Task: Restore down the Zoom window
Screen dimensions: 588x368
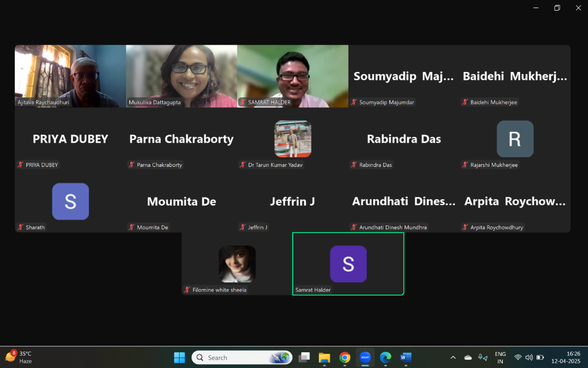Action: (x=557, y=8)
